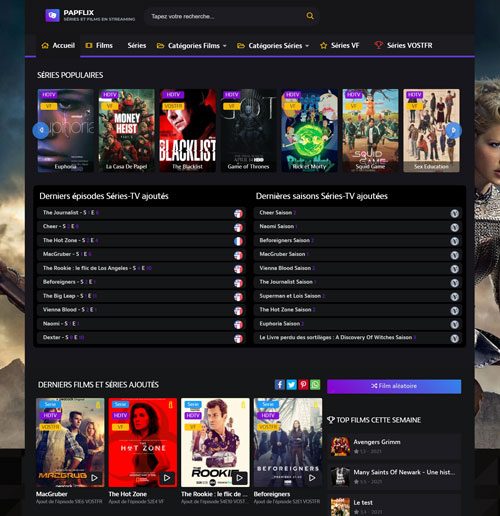Open Le test top film
This screenshot has width=500, height=516.
394,505
